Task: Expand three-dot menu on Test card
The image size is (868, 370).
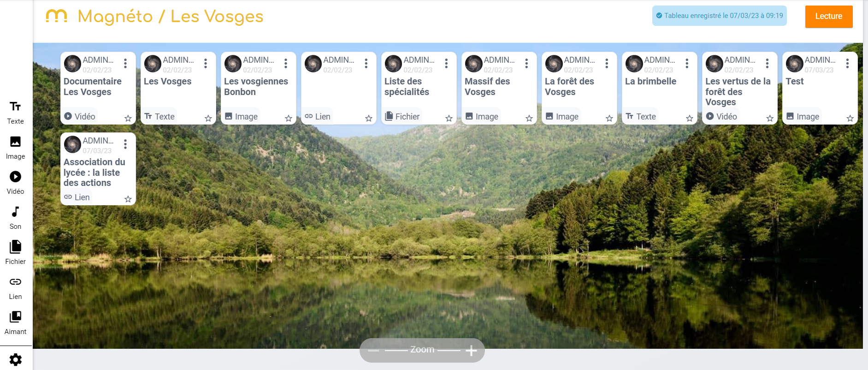Action: coord(847,63)
